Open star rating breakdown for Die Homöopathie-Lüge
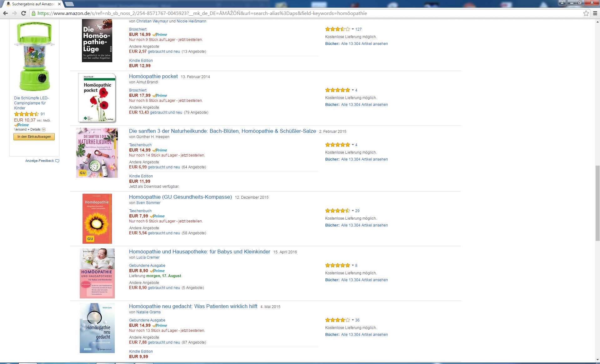Screen dimensions: 600x364 click(x=353, y=29)
